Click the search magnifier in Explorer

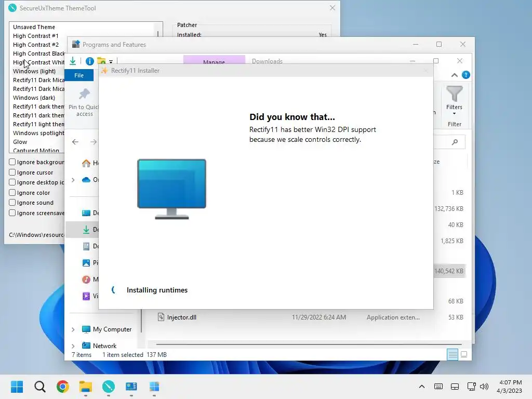455,142
